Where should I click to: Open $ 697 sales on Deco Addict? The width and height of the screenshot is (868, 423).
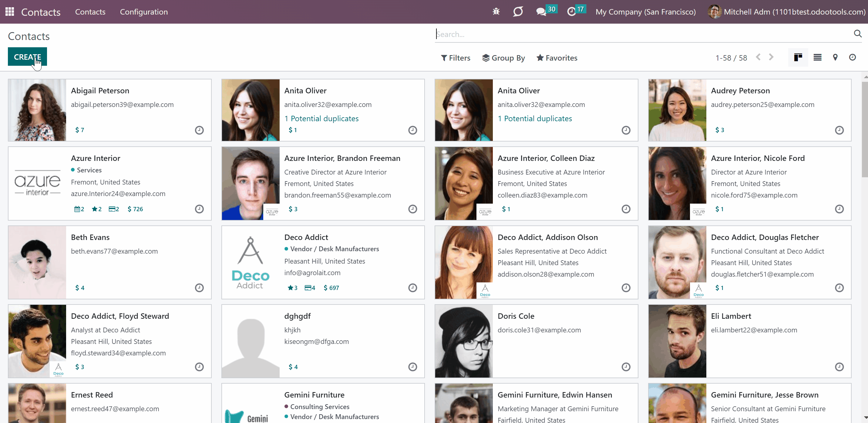click(331, 288)
